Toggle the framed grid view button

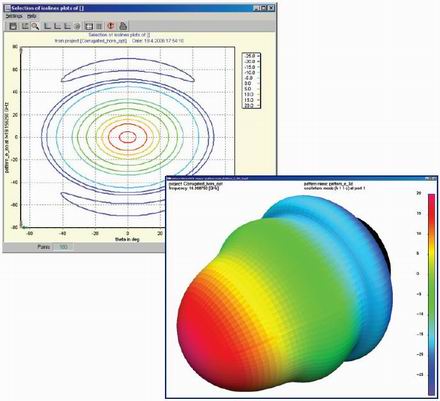(89, 26)
